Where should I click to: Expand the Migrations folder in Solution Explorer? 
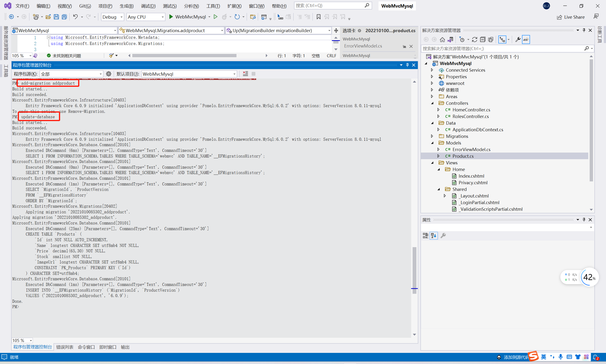point(432,136)
